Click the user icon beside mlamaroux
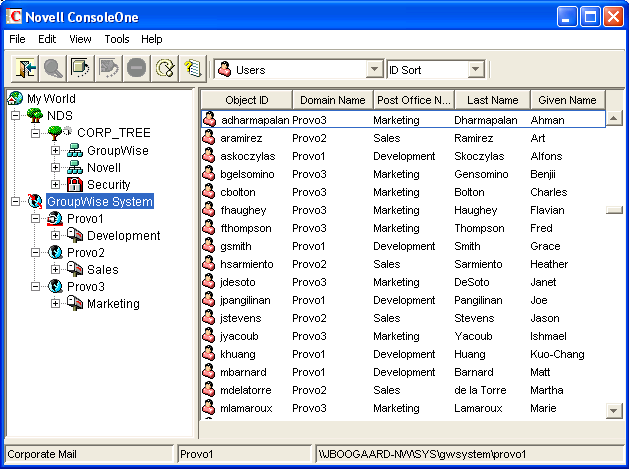Viewport: 629px width, 469px height. click(x=209, y=408)
